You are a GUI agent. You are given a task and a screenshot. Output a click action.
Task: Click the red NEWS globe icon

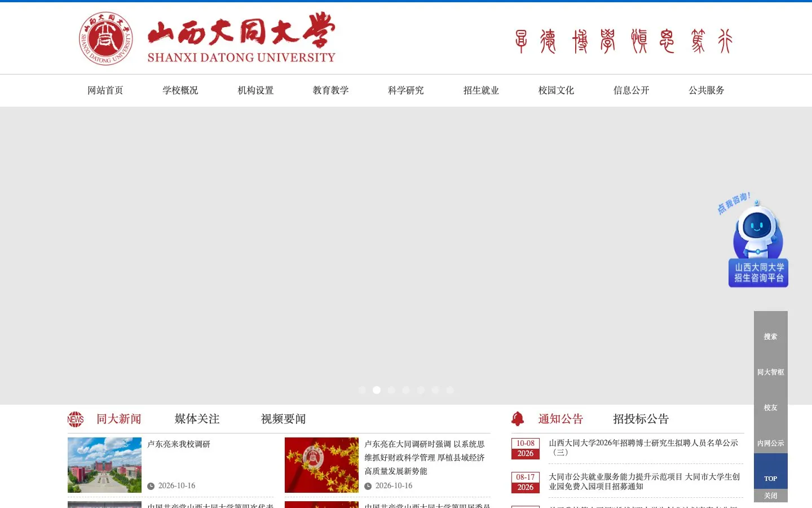(76, 419)
